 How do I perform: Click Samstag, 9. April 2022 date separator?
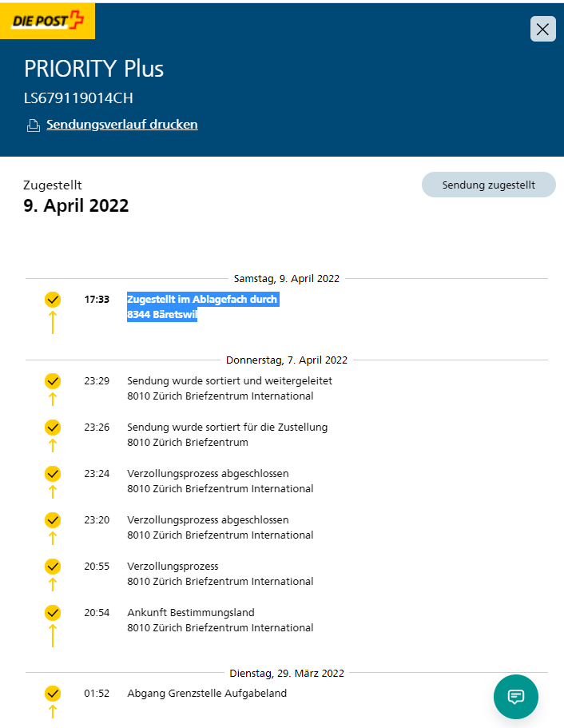[x=286, y=279]
